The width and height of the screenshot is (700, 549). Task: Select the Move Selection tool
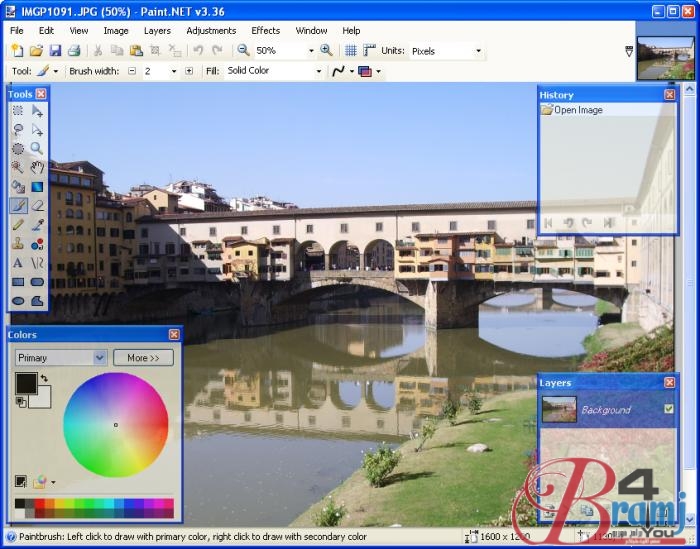coord(38,129)
